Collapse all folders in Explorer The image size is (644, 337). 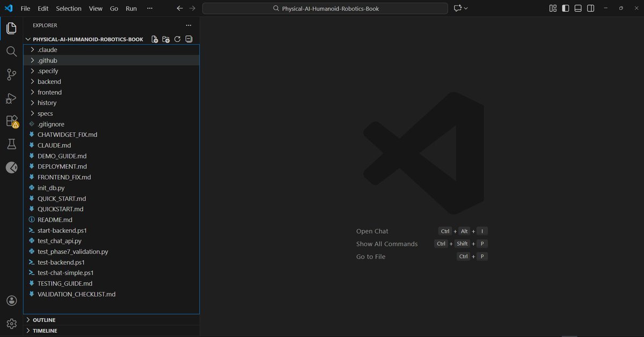click(188, 39)
